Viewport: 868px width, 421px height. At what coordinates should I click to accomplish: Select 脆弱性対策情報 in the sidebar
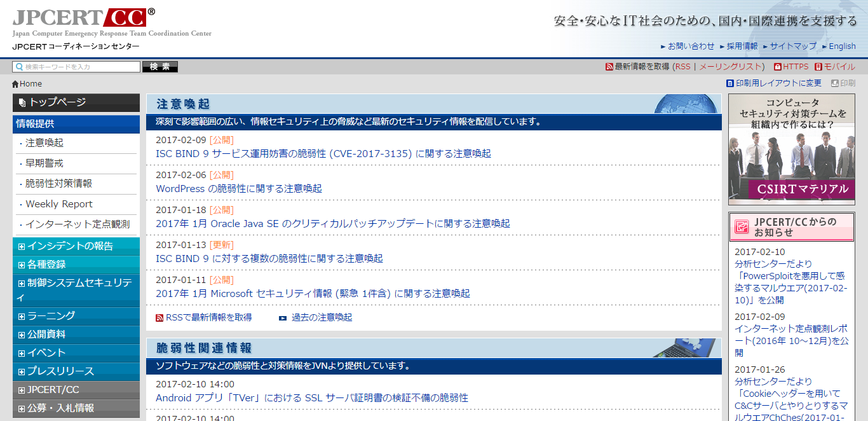coord(58,184)
